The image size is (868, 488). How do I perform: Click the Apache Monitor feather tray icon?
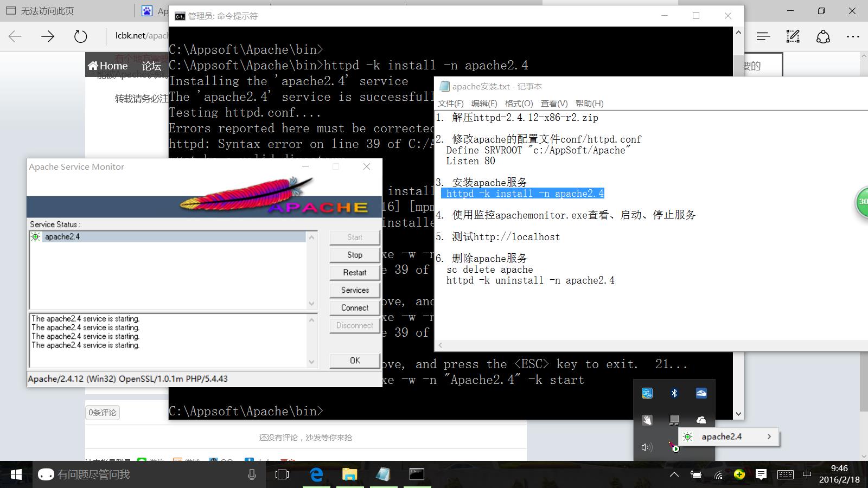tap(673, 447)
